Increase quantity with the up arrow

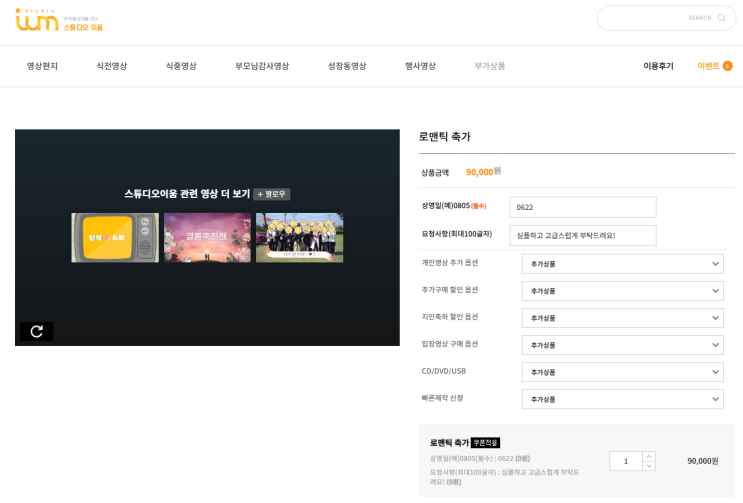pos(649,456)
